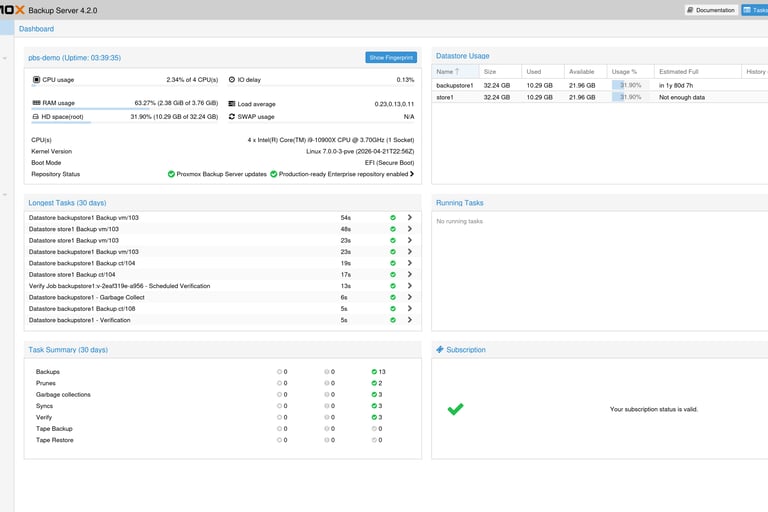
Task: Click 'Not enough data' estimated full value
Action: click(x=682, y=97)
